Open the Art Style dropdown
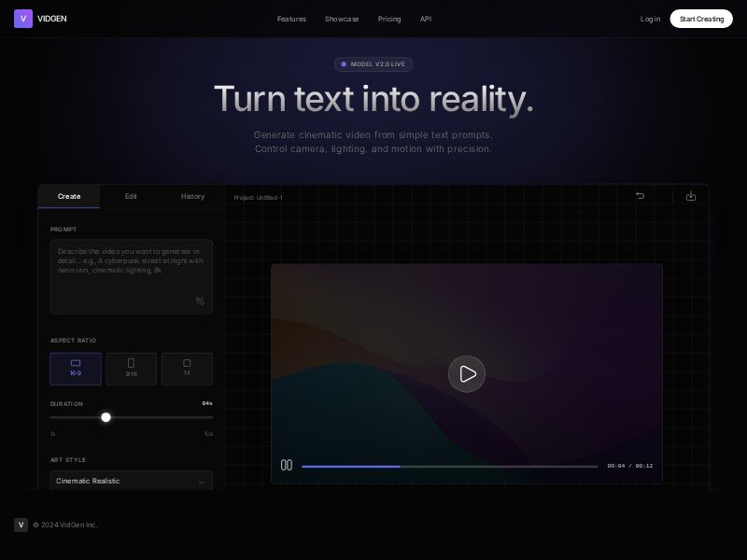747x560 pixels. (131, 481)
